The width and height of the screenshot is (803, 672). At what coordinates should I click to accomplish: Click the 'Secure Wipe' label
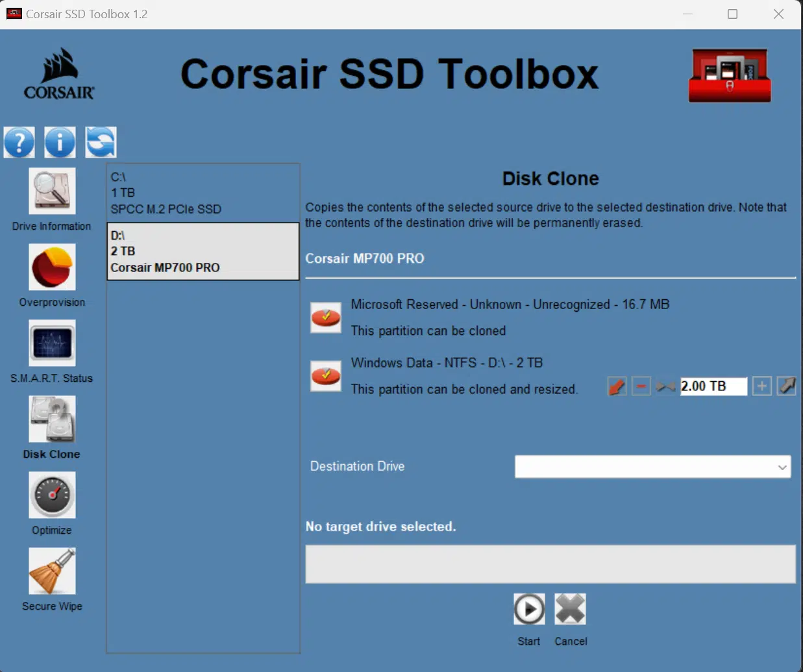pyautogui.click(x=52, y=606)
